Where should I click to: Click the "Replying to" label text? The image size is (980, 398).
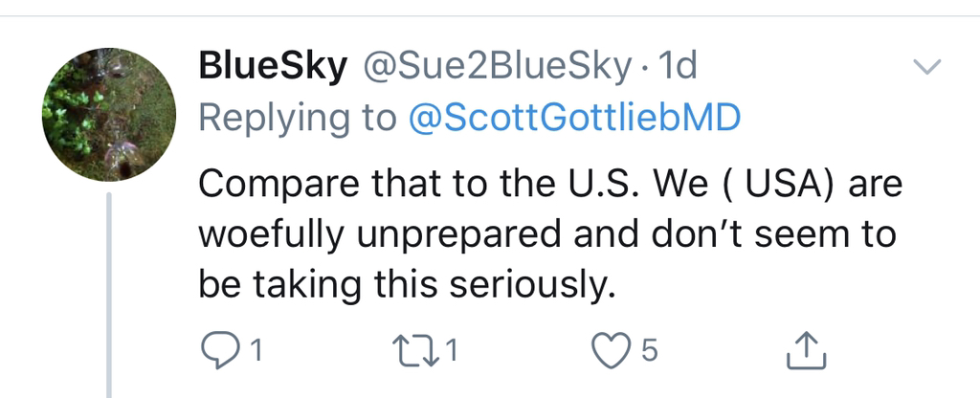[298, 118]
